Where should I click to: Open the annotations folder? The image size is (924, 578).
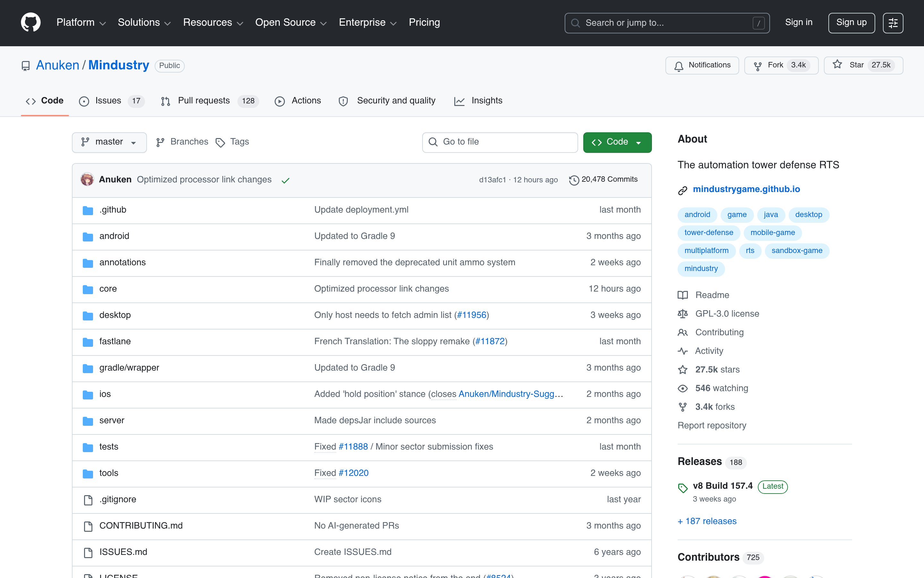coord(122,263)
